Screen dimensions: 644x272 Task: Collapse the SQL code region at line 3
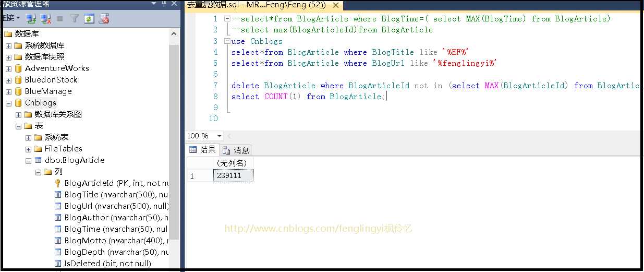[227, 41]
